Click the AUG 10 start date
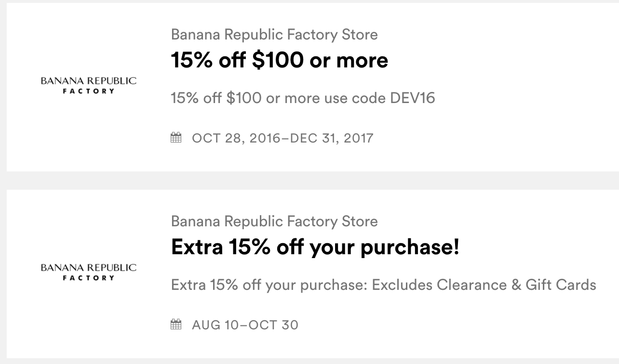This screenshot has height=364, width=619. (x=215, y=325)
